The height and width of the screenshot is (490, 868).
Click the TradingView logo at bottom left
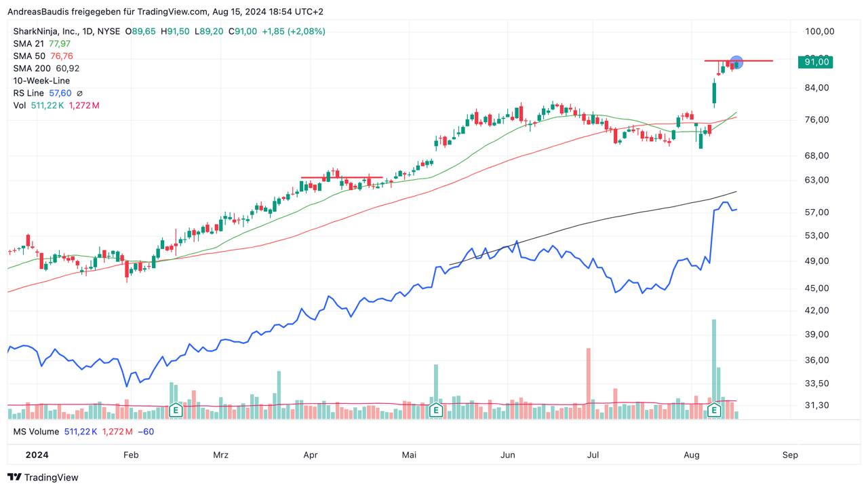point(43,477)
